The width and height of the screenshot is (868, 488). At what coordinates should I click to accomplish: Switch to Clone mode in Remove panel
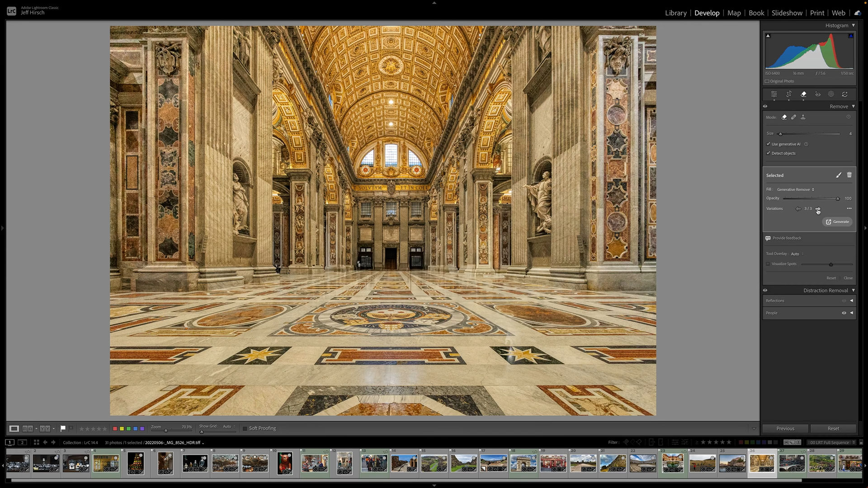pyautogui.click(x=803, y=117)
